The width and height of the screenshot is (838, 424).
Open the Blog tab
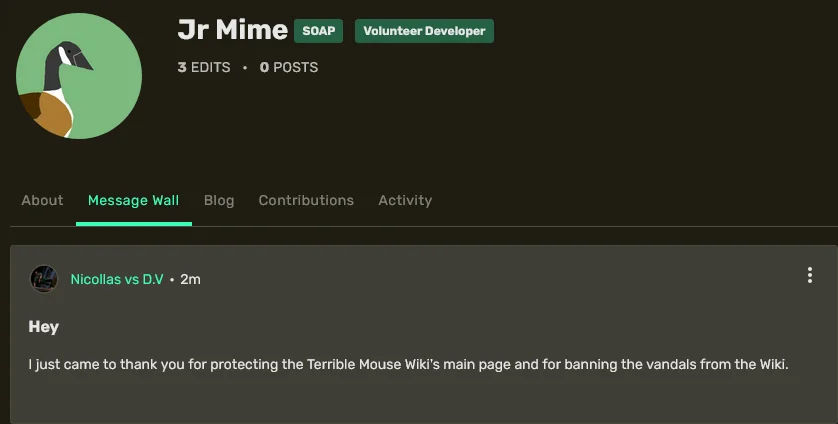click(x=219, y=200)
